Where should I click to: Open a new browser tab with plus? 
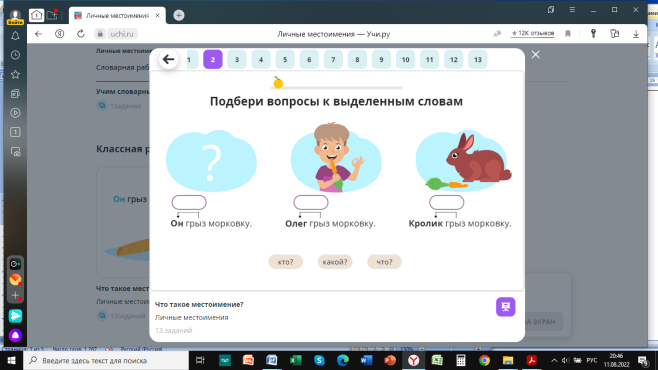coord(179,16)
